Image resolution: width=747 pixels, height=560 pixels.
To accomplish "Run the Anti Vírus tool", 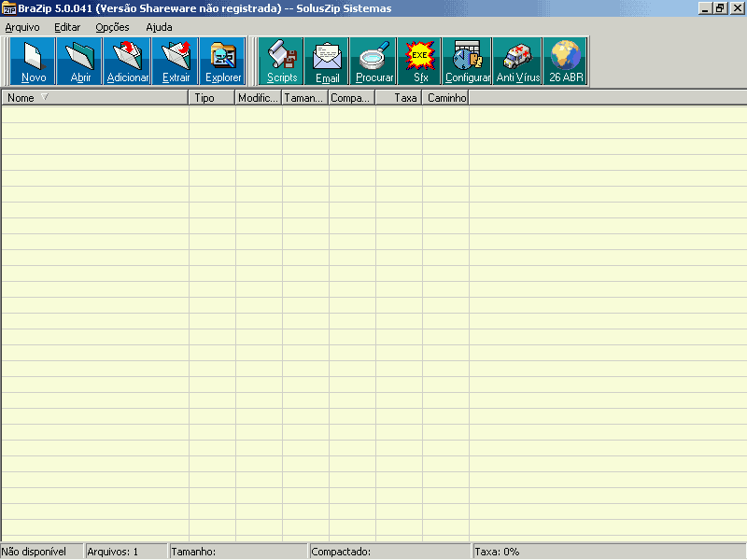I will (x=517, y=62).
